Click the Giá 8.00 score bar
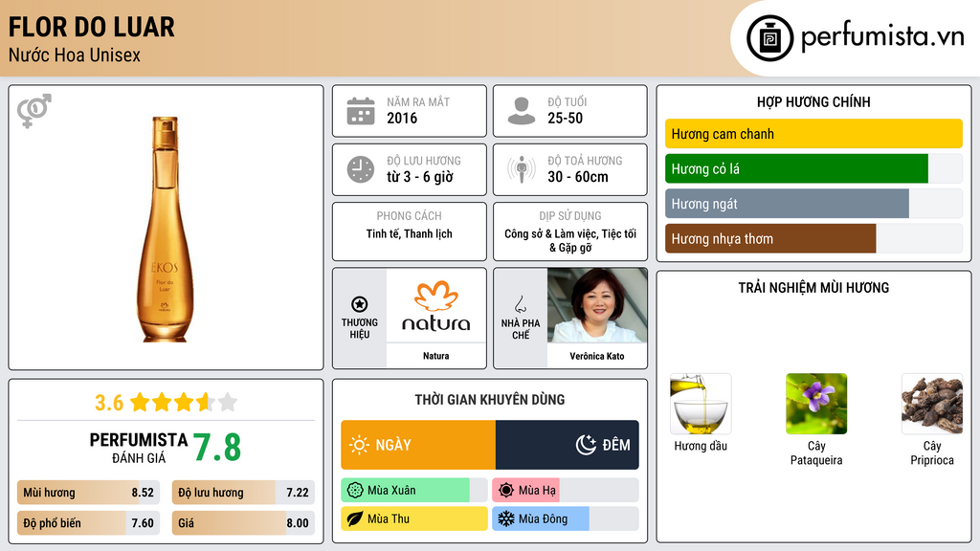This screenshot has width=980, height=551. tap(243, 523)
